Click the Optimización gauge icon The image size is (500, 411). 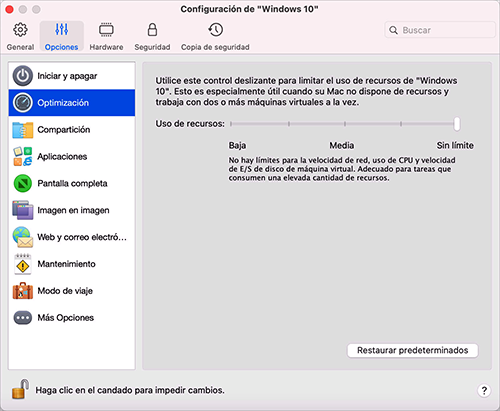[23, 103]
